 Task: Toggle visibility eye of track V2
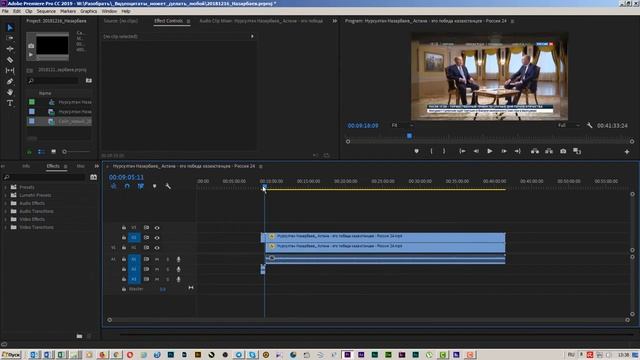tap(157, 238)
